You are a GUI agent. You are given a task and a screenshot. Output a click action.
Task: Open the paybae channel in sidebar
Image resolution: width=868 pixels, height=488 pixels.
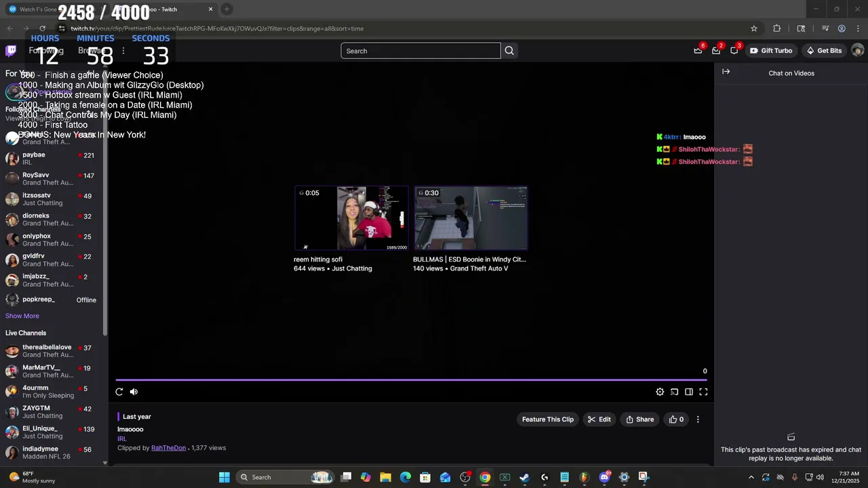(x=53, y=159)
